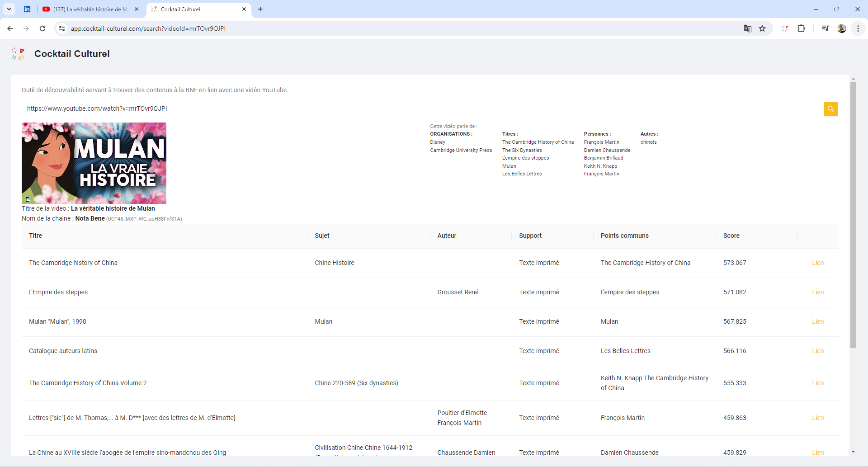Open the LinkedIn pinned tab

(27, 9)
